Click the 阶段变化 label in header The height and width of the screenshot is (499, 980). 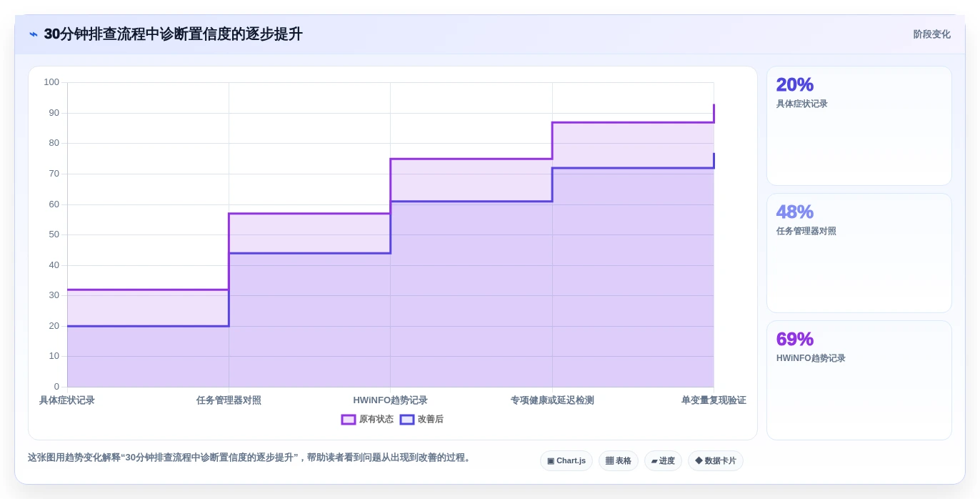[x=931, y=34]
